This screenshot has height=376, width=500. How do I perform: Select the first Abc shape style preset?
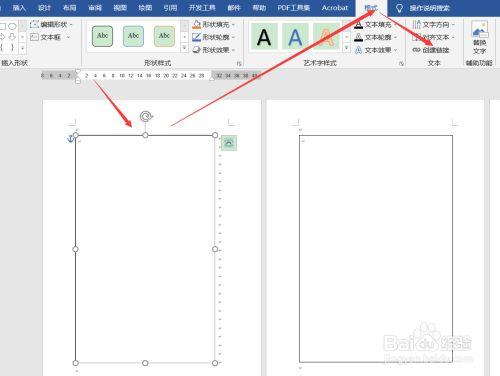click(102, 36)
